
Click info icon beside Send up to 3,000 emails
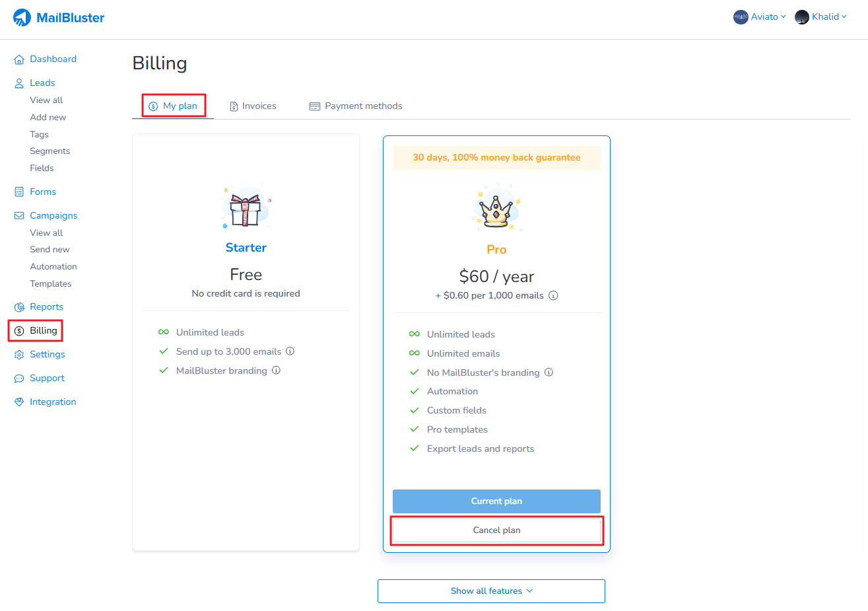click(x=290, y=351)
